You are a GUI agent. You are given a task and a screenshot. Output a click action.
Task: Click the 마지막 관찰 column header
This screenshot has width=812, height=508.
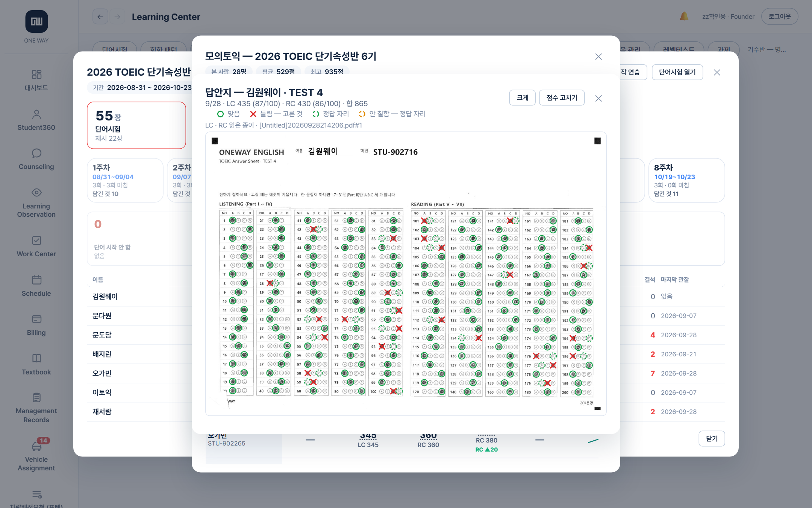tap(675, 280)
